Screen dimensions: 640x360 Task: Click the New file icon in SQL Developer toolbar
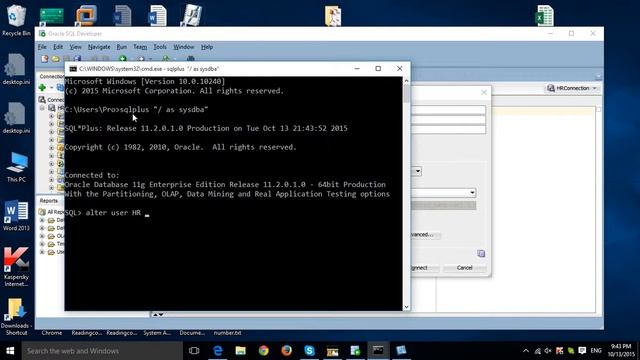pos(44,59)
